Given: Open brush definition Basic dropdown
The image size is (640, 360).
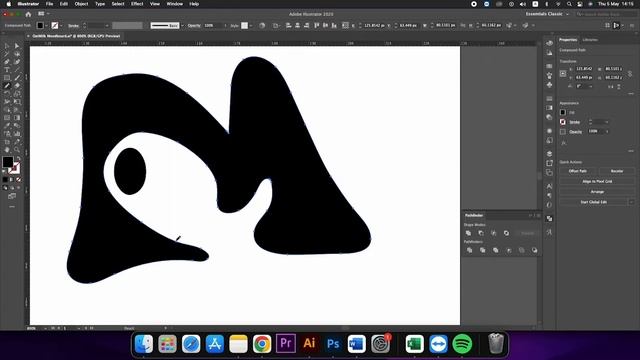Looking at the screenshot, I should tap(182, 25).
